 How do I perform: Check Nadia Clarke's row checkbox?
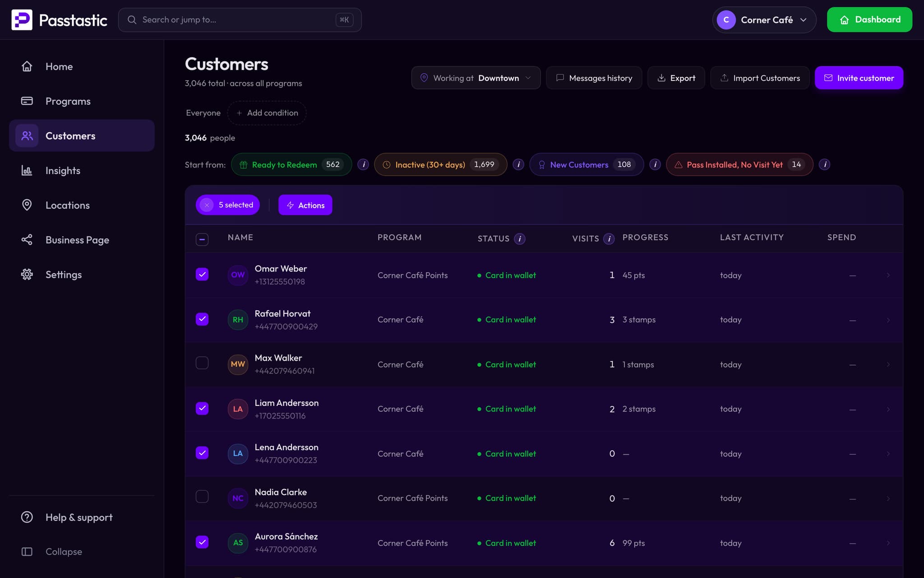click(x=202, y=497)
